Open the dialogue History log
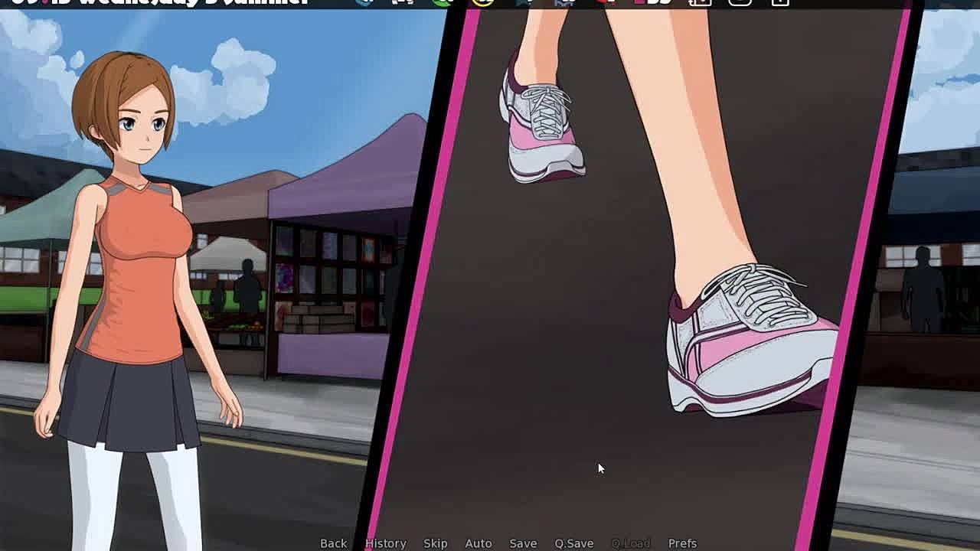 coord(385,543)
